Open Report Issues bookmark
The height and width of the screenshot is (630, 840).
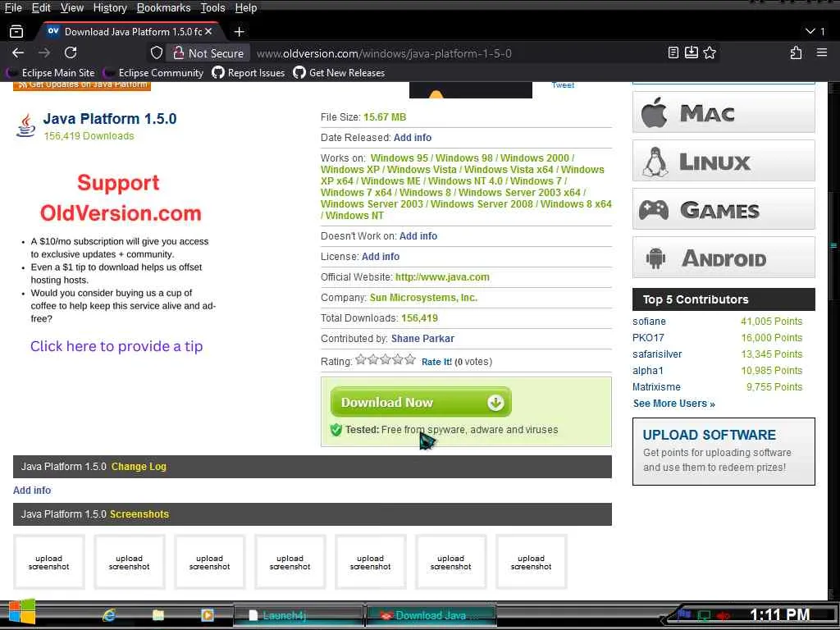pos(249,73)
